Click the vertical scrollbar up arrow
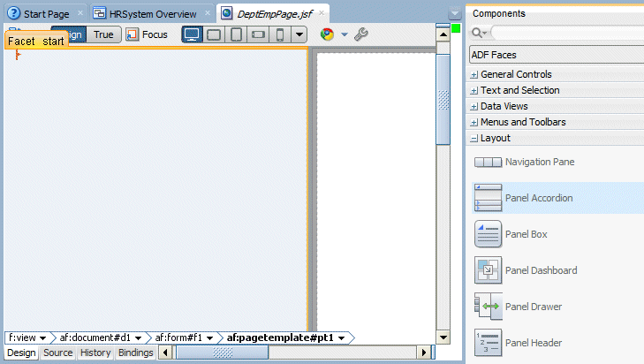The height and width of the screenshot is (364, 644). coord(443,34)
